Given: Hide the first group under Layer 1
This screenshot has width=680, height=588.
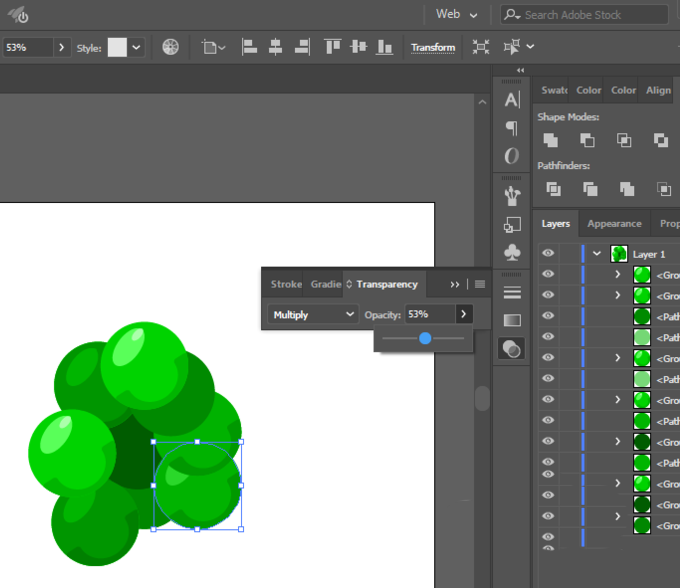Looking at the screenshot, I should (548, 275).
